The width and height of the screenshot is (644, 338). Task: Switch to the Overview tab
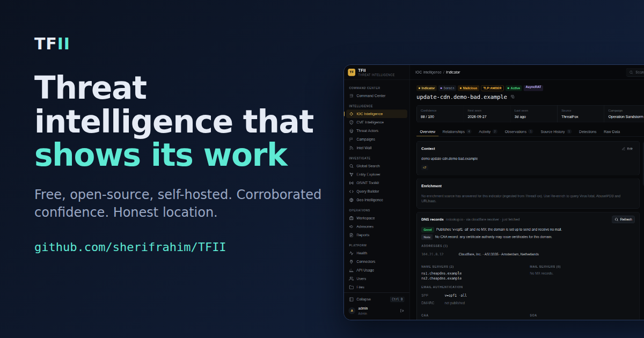pyautogui.click(x=428, y=131)
